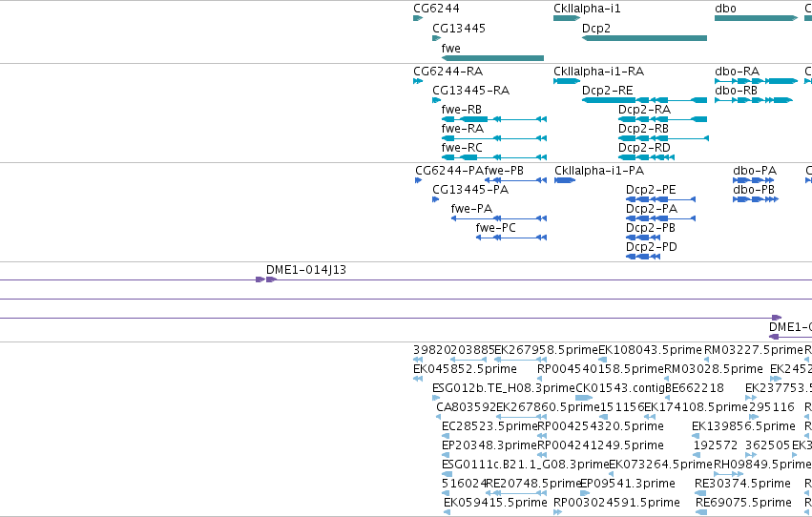Click the RP003024591.5prime EST

coord(557,512)
